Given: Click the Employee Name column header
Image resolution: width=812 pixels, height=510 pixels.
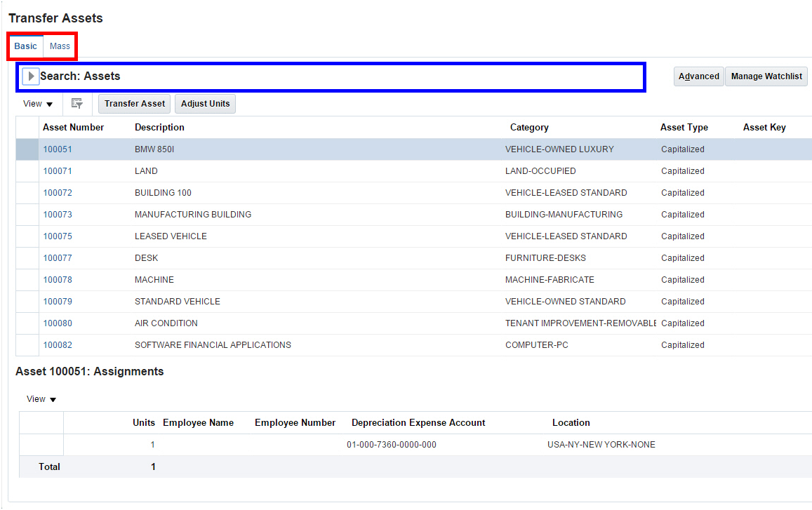Looking at the screenshot, I should [198, 422].
